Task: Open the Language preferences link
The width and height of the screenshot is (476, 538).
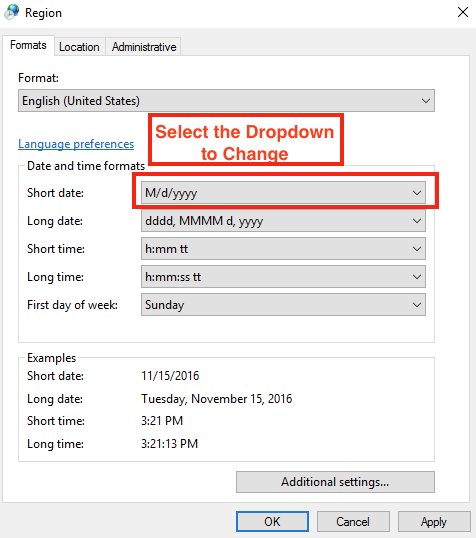Action: click(x=76, y=144)
